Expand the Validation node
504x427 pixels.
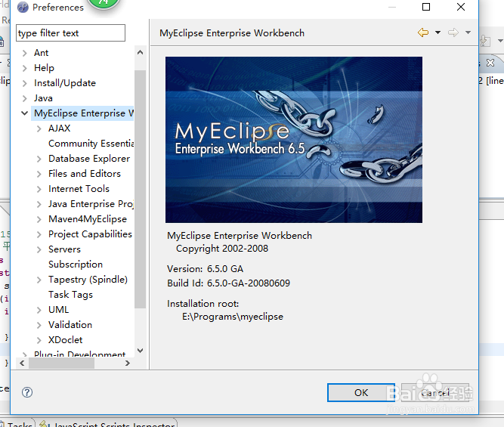(x=39, y=325)
